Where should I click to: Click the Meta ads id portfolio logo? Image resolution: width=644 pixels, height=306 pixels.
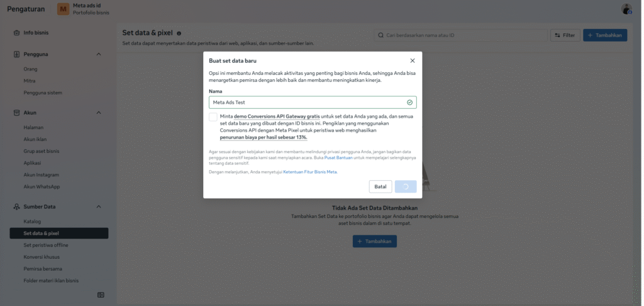[63, 9]
